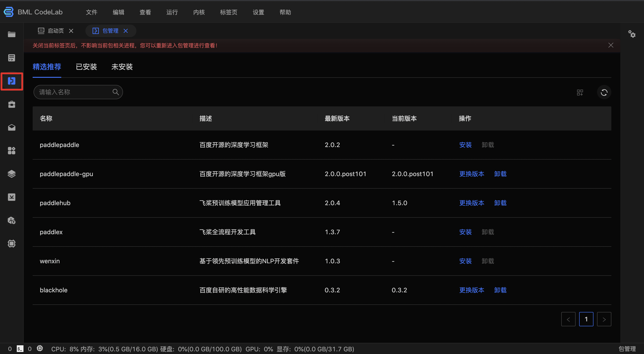644x354 pixels.
Task: Click the 描述 column header
Action: [x=205, y=118]
